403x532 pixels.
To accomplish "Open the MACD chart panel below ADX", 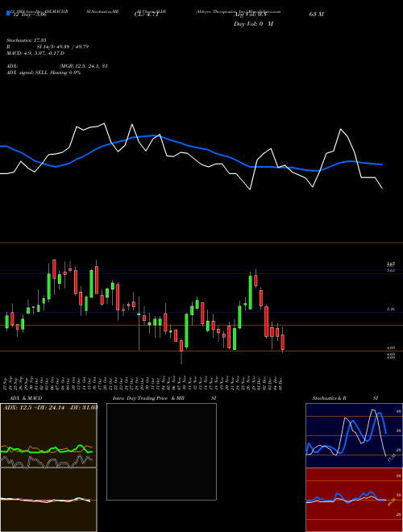I will tap(48, 500).
